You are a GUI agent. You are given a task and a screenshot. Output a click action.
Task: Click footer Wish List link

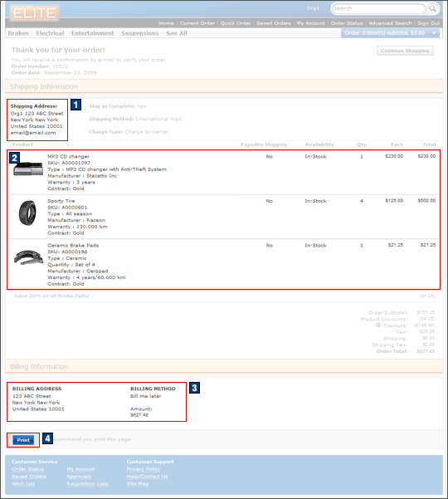(x=23, y=484)
